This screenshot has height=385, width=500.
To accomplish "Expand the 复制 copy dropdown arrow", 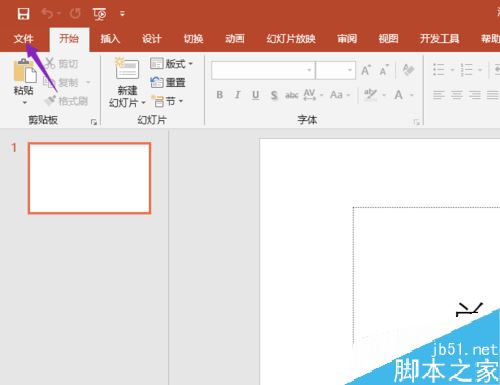I will point(88,82).
